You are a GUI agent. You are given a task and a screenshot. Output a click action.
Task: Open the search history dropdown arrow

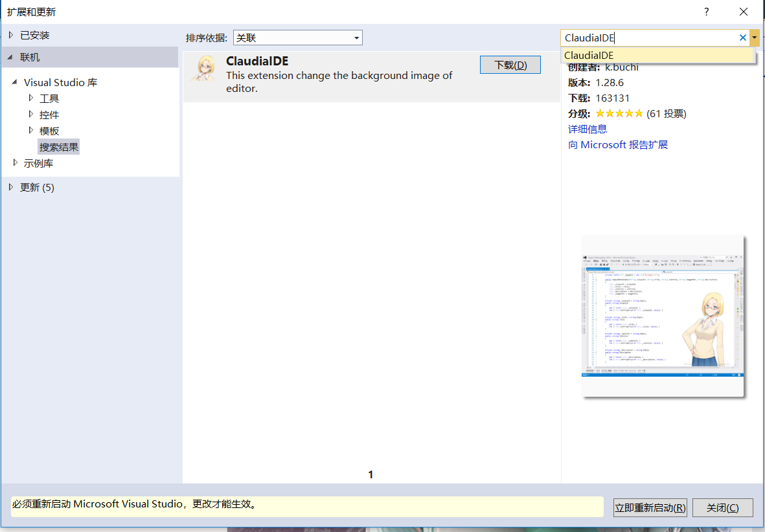click(x=754, y=38)
